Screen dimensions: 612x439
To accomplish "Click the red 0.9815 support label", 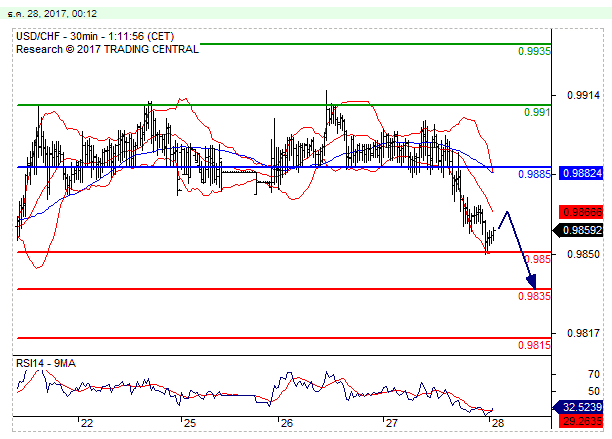I will 534,345.
